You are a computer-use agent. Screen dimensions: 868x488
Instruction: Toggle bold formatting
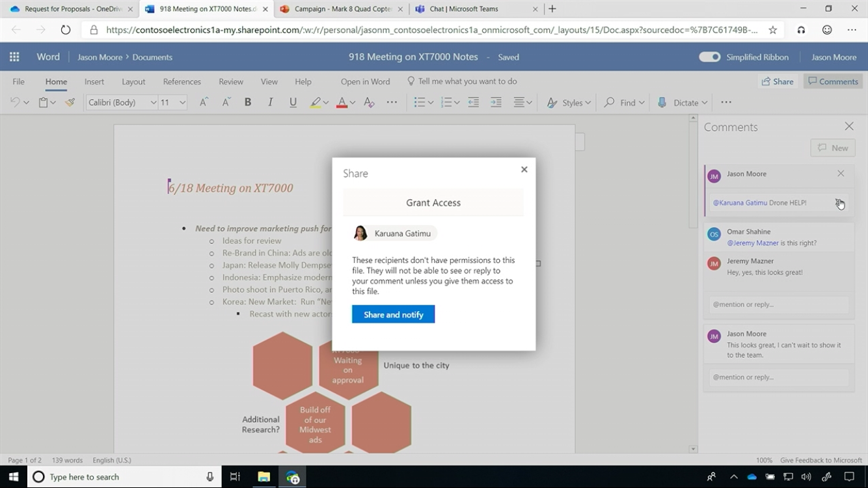(x=247, y=102)
